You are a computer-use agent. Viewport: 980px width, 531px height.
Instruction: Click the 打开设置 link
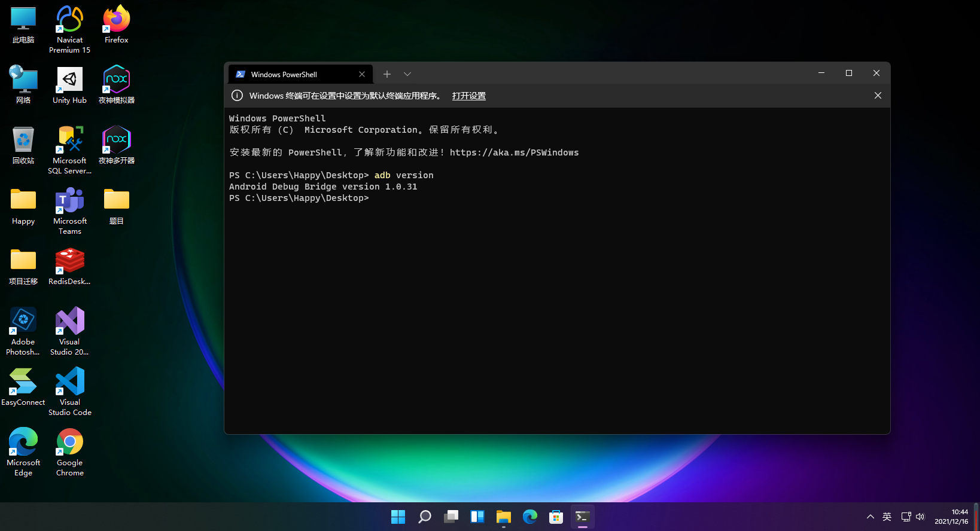469,96
